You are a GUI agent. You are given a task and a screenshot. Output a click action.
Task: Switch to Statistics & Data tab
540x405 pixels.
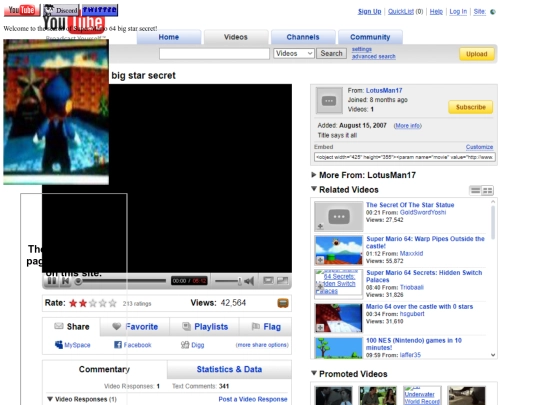(229, 369)
